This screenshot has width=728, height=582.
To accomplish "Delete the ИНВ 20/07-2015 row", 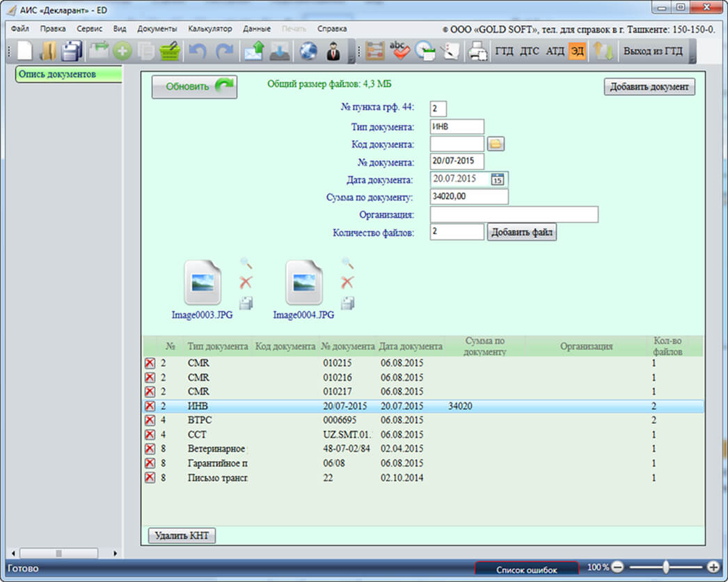I will point(150,406).
